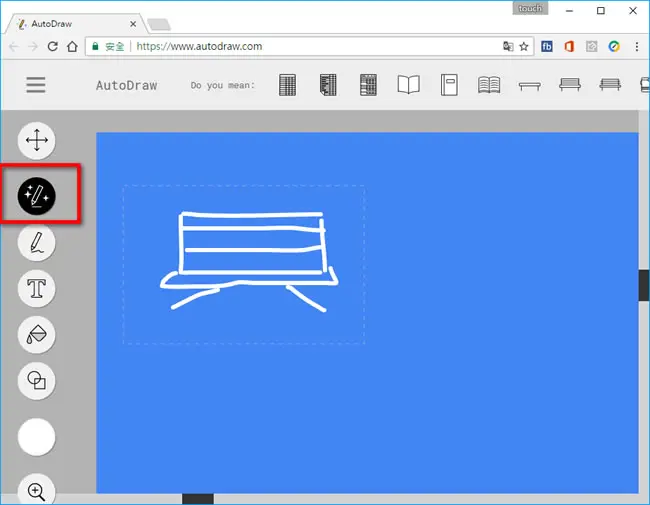
Task: Activate the AutoDraw magic pencil tool
Action: pyautogui.click(x=36, y=196)
